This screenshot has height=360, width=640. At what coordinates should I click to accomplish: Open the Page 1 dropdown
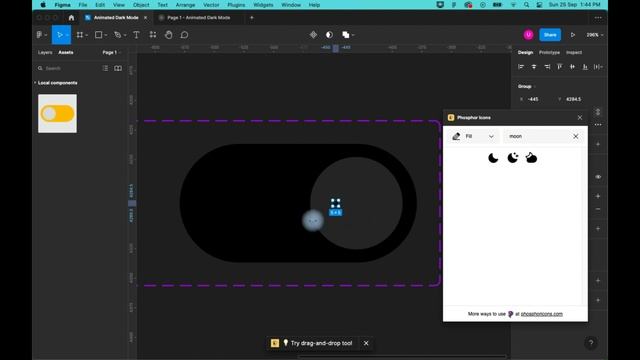(111, 53)
